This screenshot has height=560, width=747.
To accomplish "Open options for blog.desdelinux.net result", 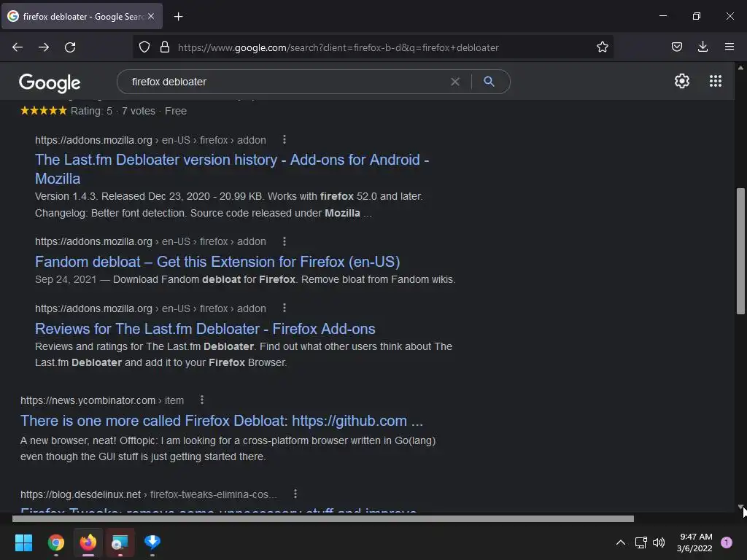I will pos(295,494).
